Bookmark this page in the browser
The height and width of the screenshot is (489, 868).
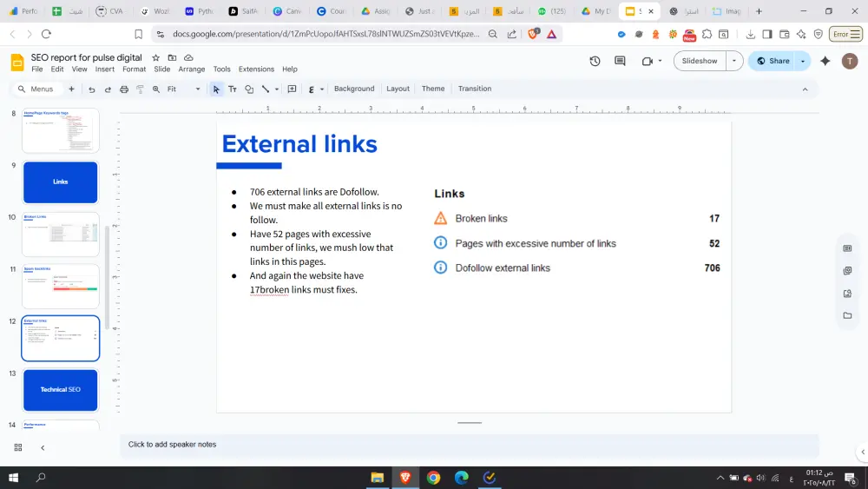coord(138,34)
